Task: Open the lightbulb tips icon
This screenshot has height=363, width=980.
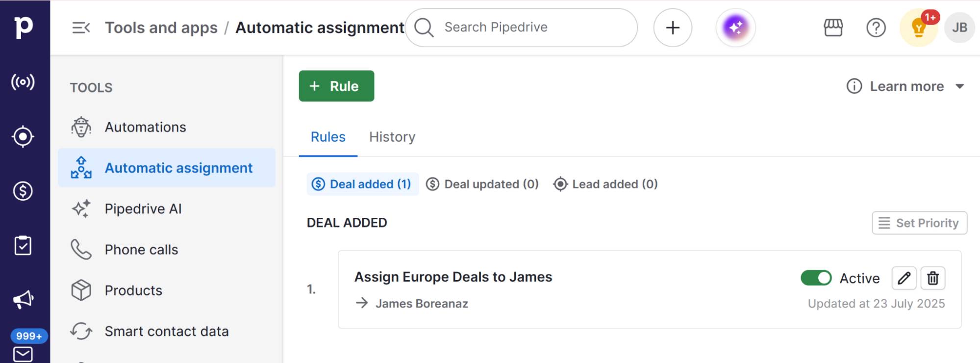Action: [918, 28]
